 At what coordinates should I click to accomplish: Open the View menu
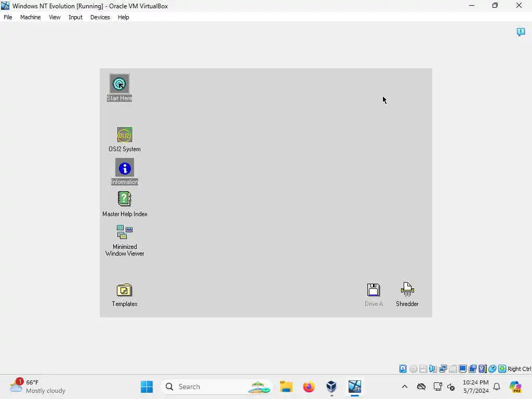coord(55,17)
